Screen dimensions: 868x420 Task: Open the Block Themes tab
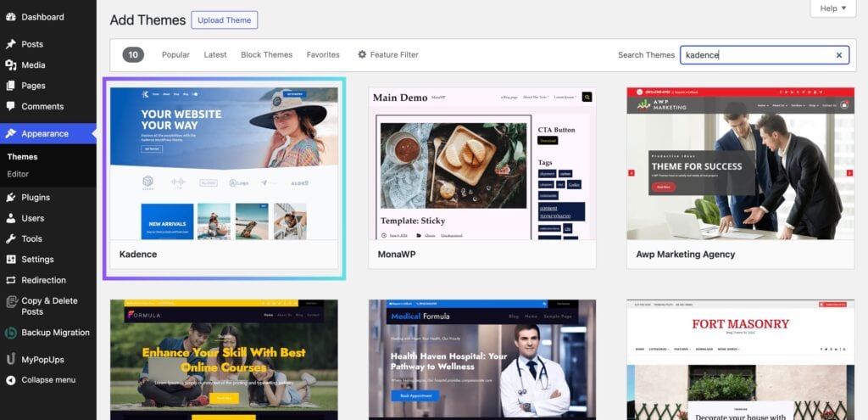[x=266, y=55]
